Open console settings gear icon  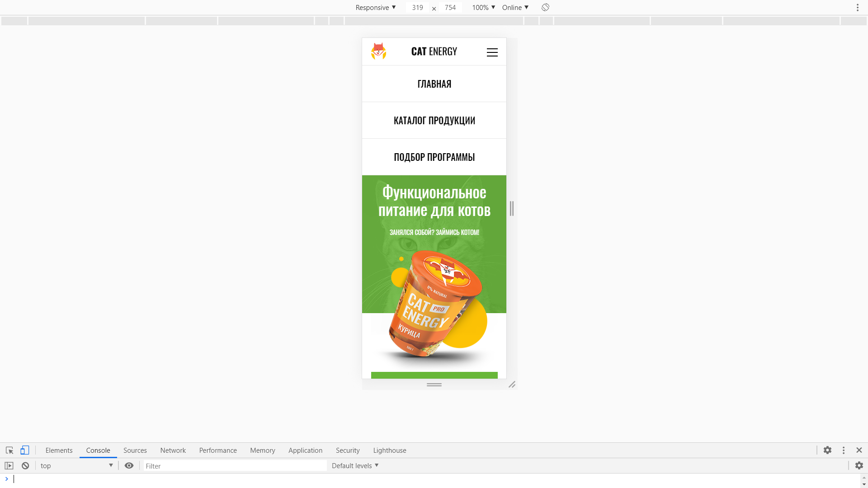859,466
